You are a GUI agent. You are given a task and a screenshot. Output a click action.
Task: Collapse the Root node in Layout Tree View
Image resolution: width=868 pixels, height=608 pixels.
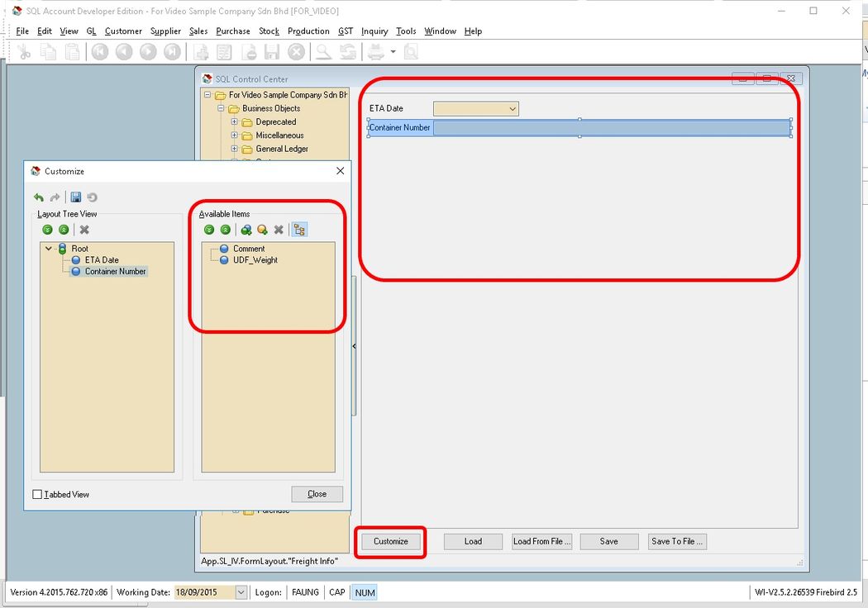tap(50, 249)
